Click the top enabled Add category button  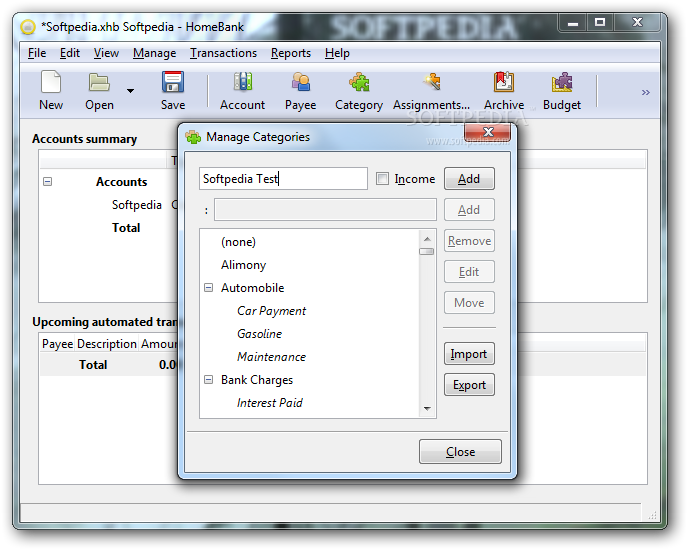click(469, 179)
